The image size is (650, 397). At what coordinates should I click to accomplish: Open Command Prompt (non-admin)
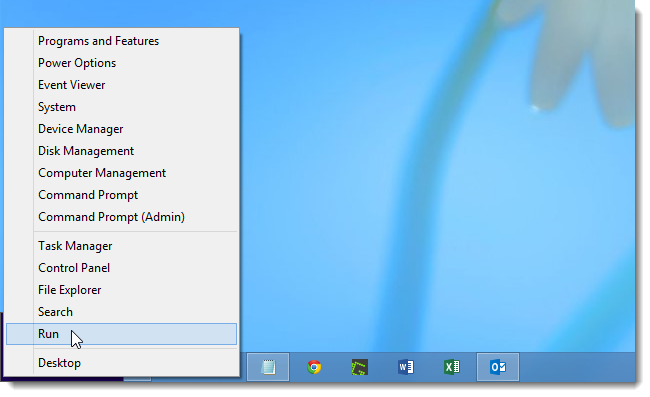tap(121, 195)
